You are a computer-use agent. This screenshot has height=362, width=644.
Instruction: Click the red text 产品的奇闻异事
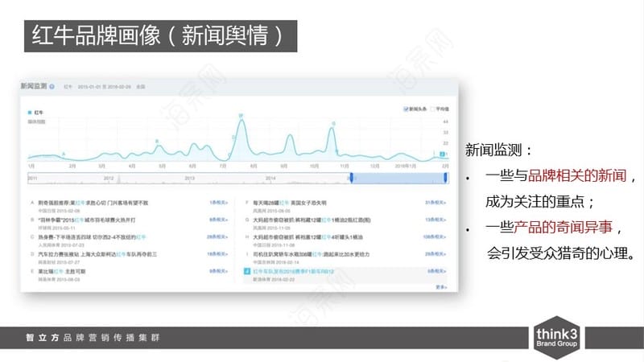coord(563,227)
